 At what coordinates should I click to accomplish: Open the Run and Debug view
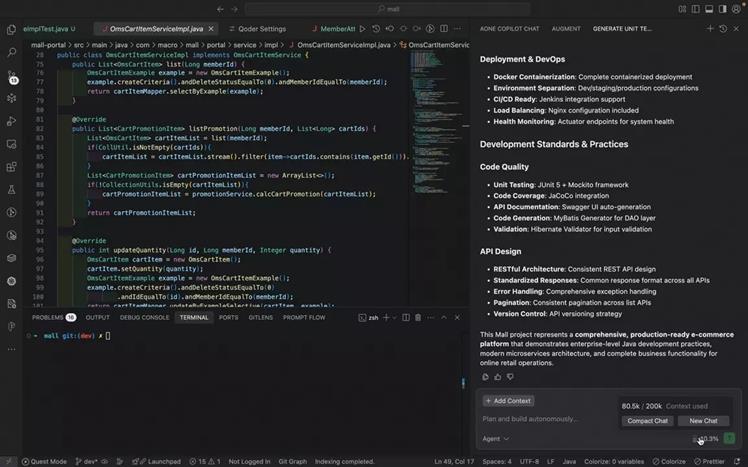pos(11,121)
